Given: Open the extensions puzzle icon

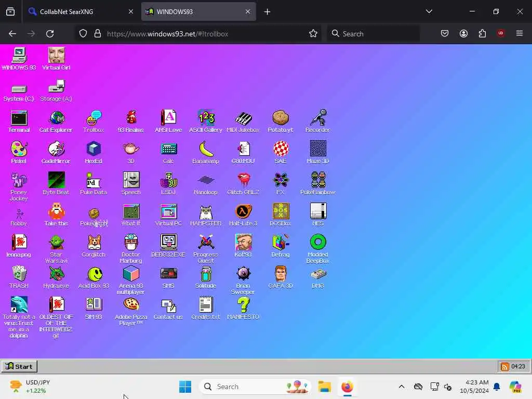Looking at the screenshot, I should coord(482,33).
